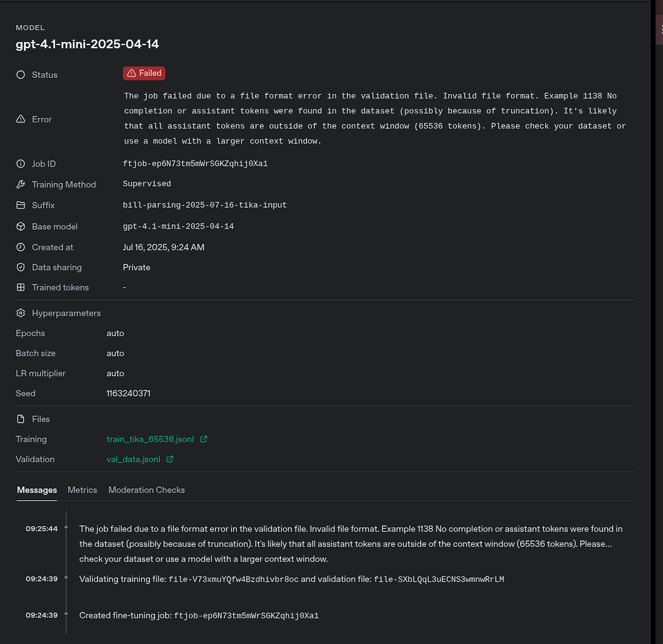Click the Files document icon
Viewport: 663px width, 644px height.
click(20, 419)
